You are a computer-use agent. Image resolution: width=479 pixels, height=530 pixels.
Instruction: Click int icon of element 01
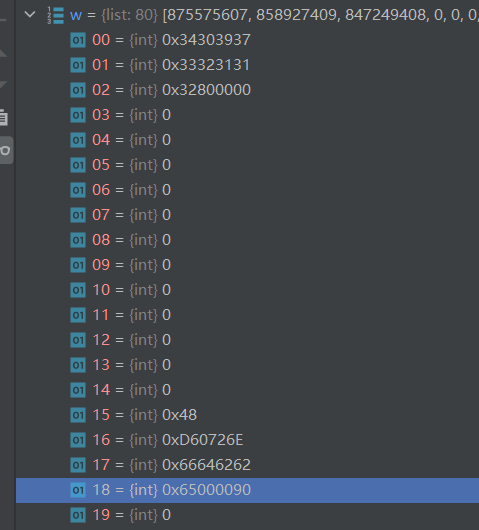tap(78, 65)
